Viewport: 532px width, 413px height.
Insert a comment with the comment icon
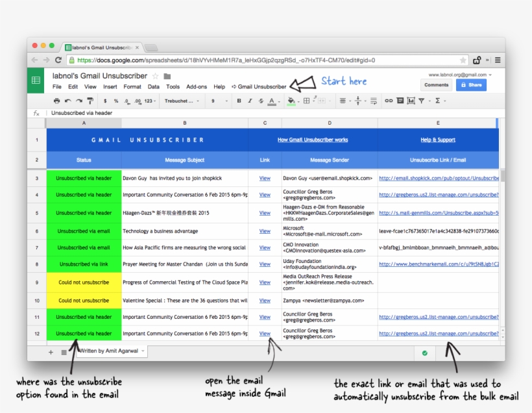point(400,101)
